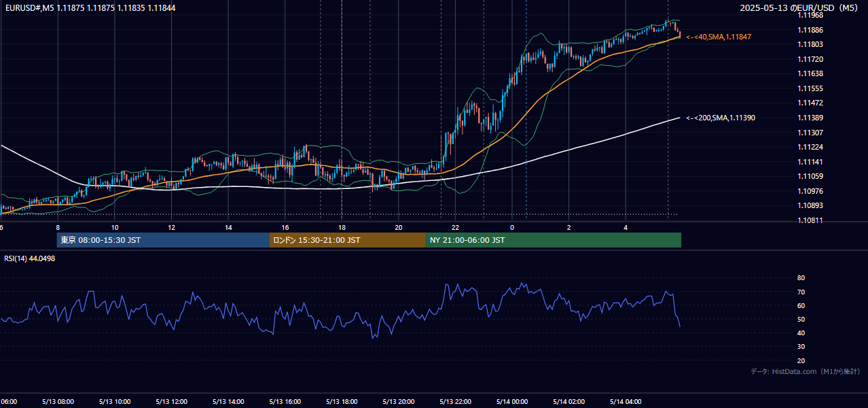Select the 200 SMA label 1.11390
The image size is (868, 408).
(720, 118)
